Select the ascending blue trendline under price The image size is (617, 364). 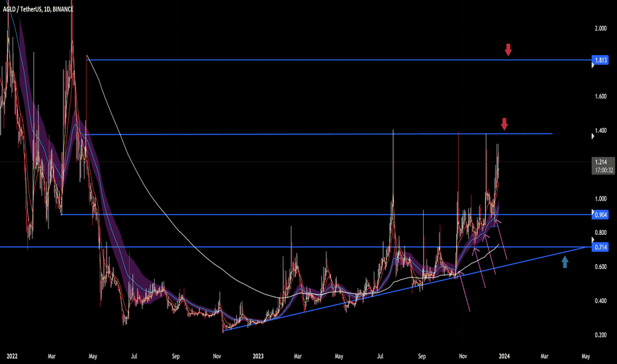[x=404, y=289]
